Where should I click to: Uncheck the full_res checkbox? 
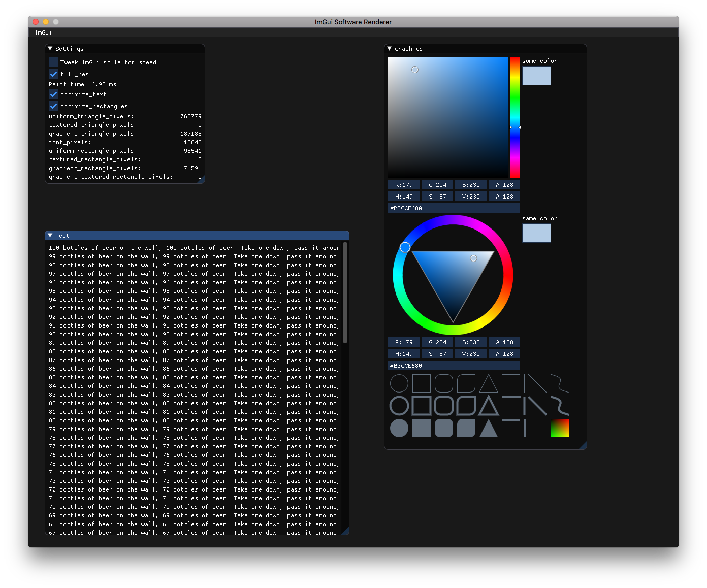coord(53,74)
